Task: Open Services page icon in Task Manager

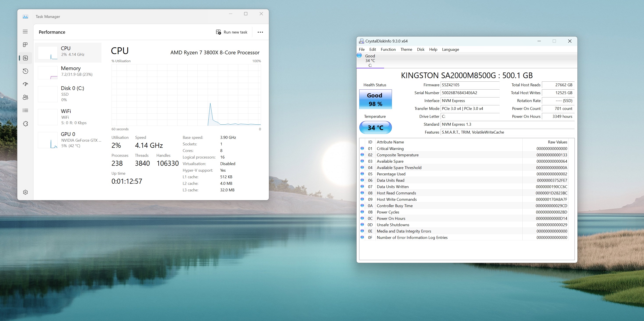Action: click(x=25, y=124)
